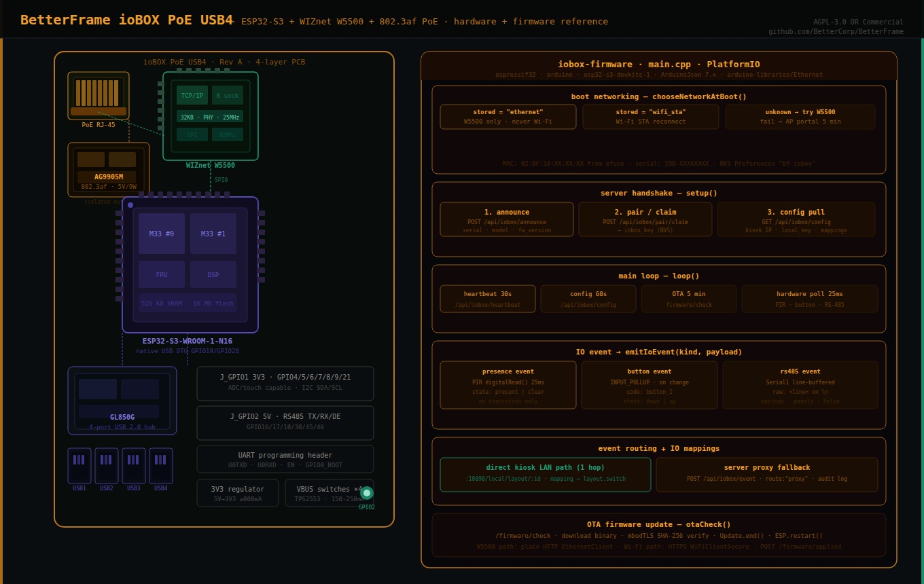Click the J_GPIO2 5V RS485 header box
The height and width of the screenshot is (584, 924).
pos(285,423)
